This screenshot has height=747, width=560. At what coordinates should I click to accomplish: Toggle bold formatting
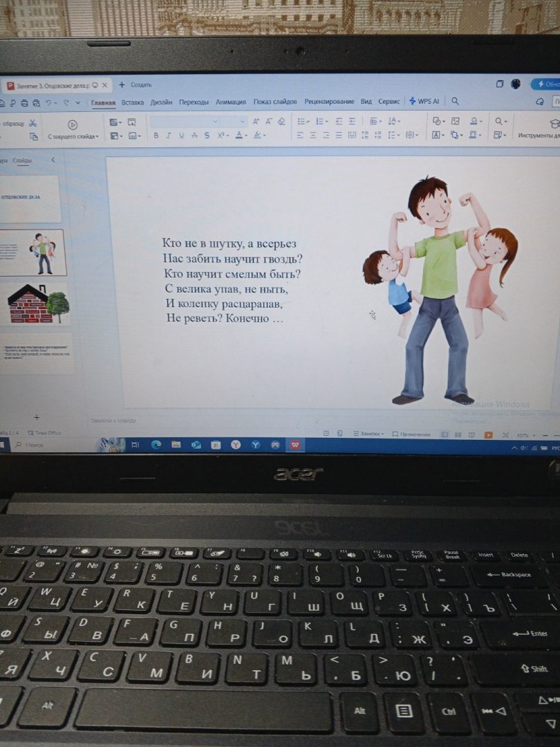click(x=156, y=136)
